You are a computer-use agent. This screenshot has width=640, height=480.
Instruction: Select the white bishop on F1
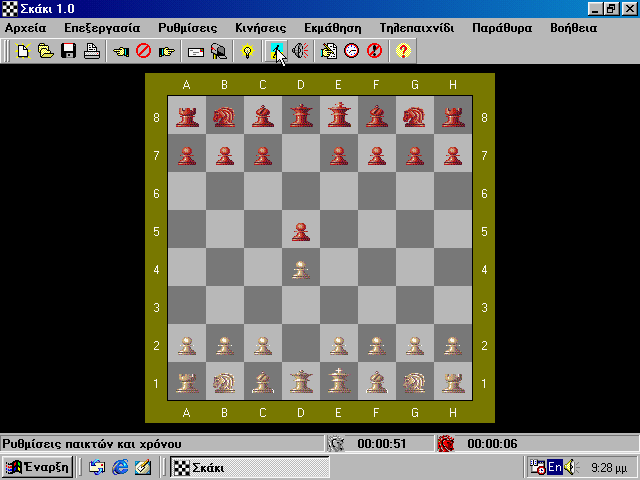click(x=377, y=383)
